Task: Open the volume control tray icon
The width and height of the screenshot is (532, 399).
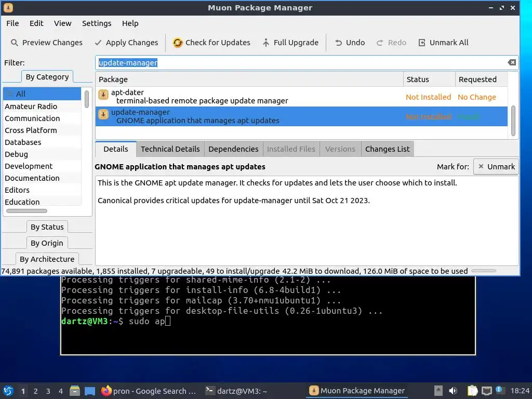Action: coord(453,391)
